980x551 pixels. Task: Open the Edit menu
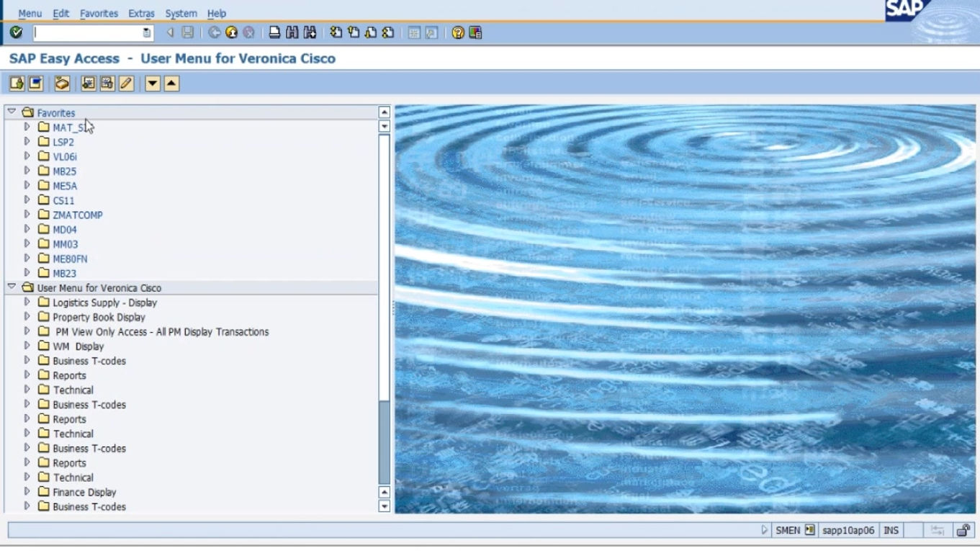coord(61,13)
